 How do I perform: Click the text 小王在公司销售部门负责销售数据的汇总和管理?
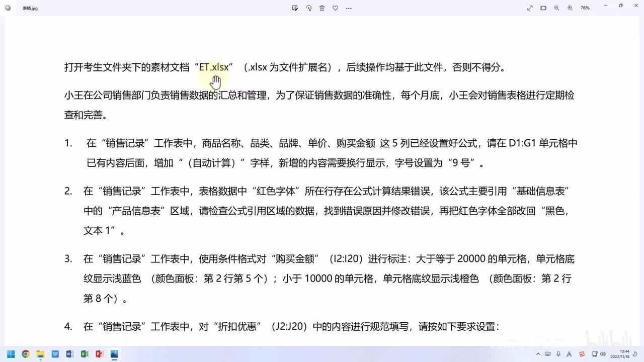tap(166, 95)
